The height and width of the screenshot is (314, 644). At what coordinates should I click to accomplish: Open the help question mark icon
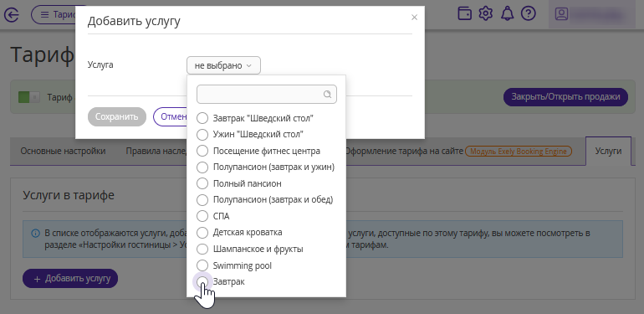(529, 14)
